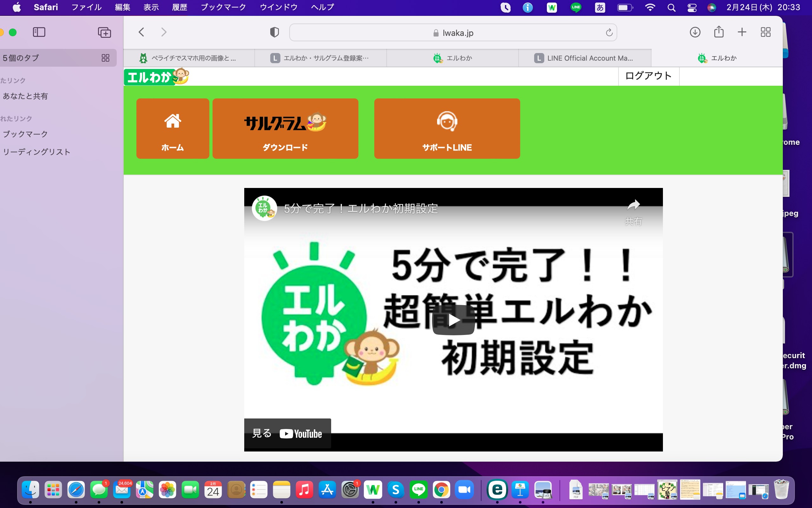Open the Apple menu
Image resolution: width=812 pixels, height=508 pixels.
pyautogui.click(x=16, y=7)
